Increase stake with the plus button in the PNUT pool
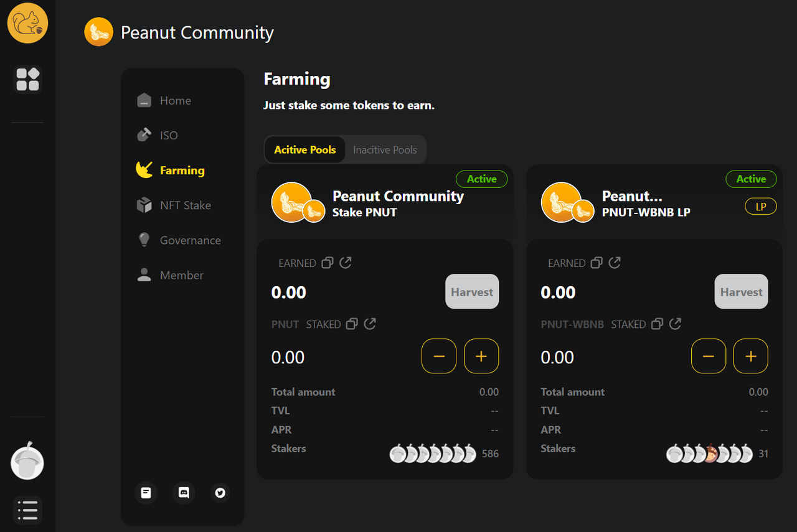Image resolution: width=797 pixels, height=532 pixels. (x=481, y=356)
